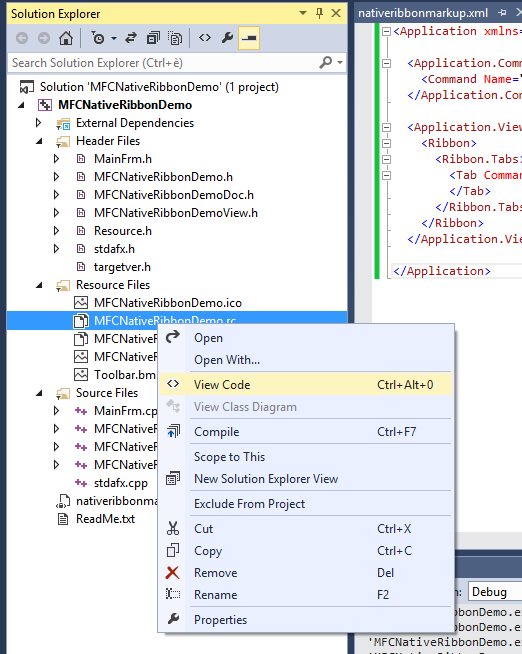
Task: Collapse the MFCNativeRibbonDemo project node
Action: 21,105
